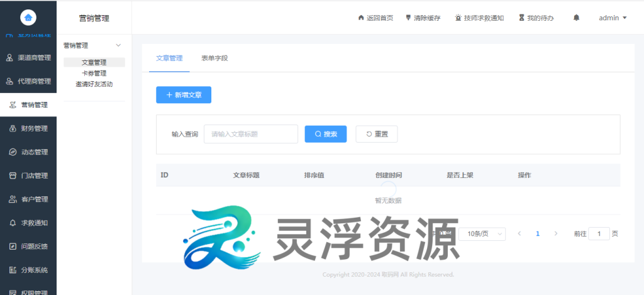This screenshot has height=295, width=644.
Task: Open 问题反馈 from the sidebar
Action: click(28, 247)
